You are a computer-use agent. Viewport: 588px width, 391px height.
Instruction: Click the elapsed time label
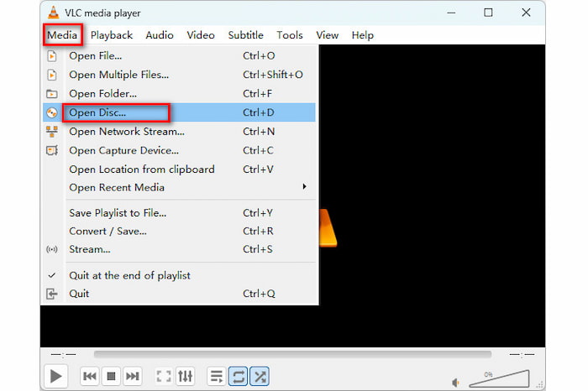63,354
